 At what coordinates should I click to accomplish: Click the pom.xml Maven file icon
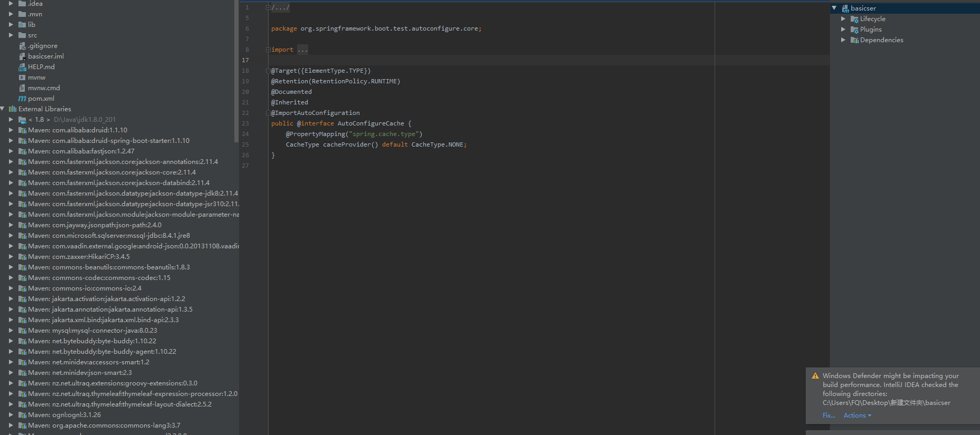coord(22,99)
